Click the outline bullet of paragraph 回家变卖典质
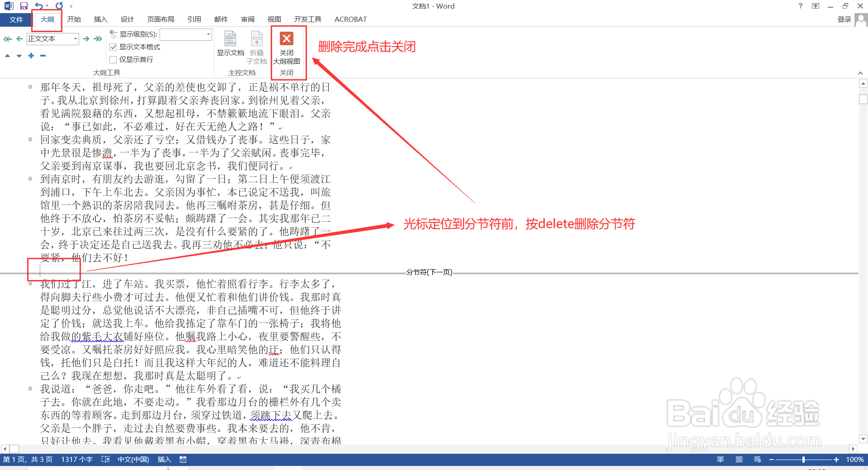 point(30,139)
